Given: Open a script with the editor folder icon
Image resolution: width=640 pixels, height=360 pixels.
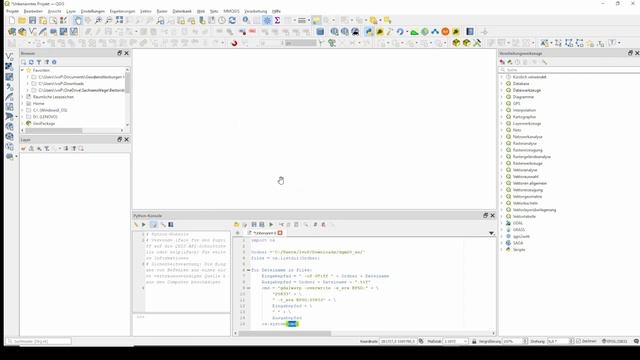Looking at the screenshot, I should coord(236,224).
